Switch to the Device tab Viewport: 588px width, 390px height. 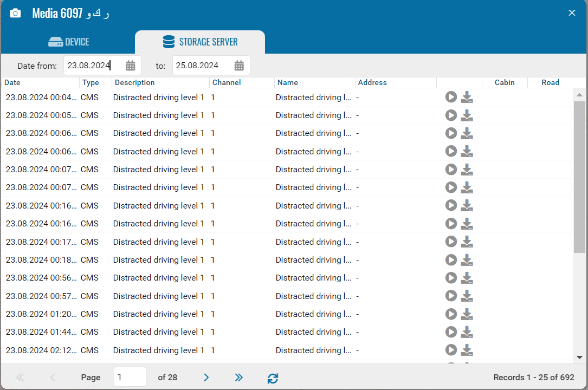click(68, 42)
